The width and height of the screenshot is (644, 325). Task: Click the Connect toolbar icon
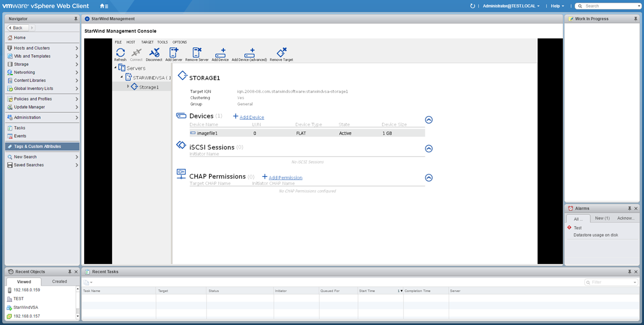click(x=136, y=53)
